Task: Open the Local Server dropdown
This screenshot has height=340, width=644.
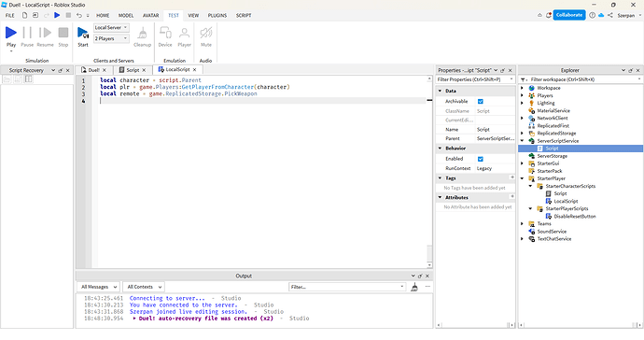Action: [x=111, y=27]
